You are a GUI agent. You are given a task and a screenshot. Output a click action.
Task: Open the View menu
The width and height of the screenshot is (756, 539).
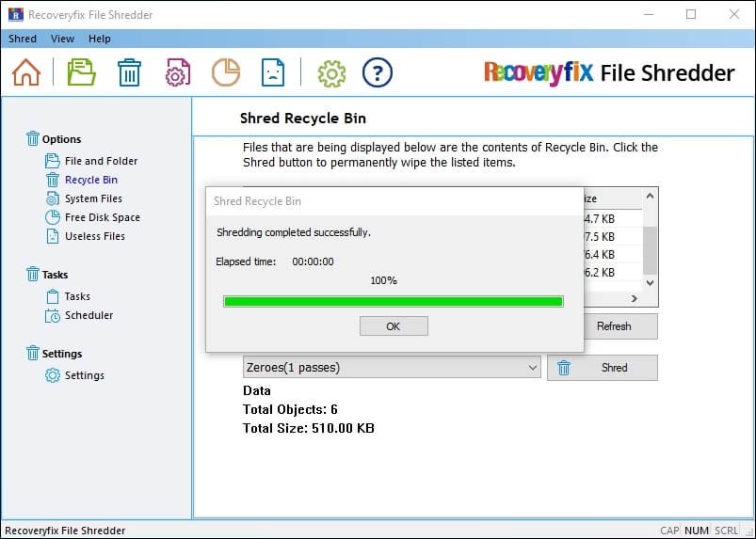pyautogui.click(x=62, y=39)
